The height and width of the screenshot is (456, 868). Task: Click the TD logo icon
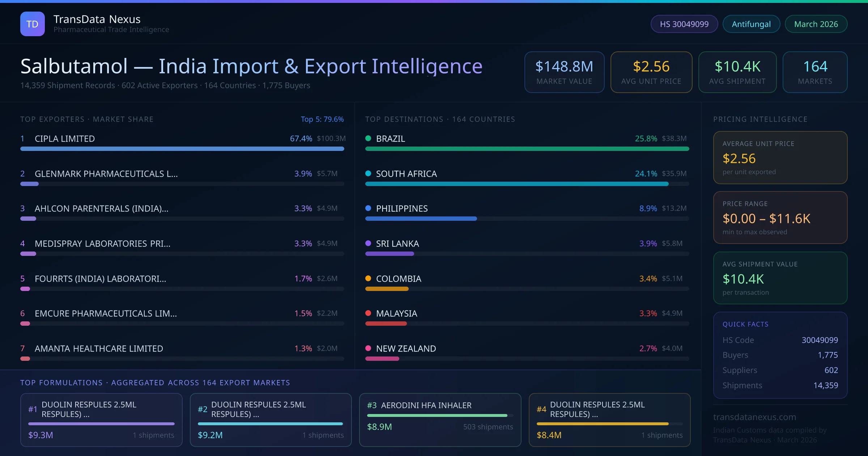coord(33,24)
